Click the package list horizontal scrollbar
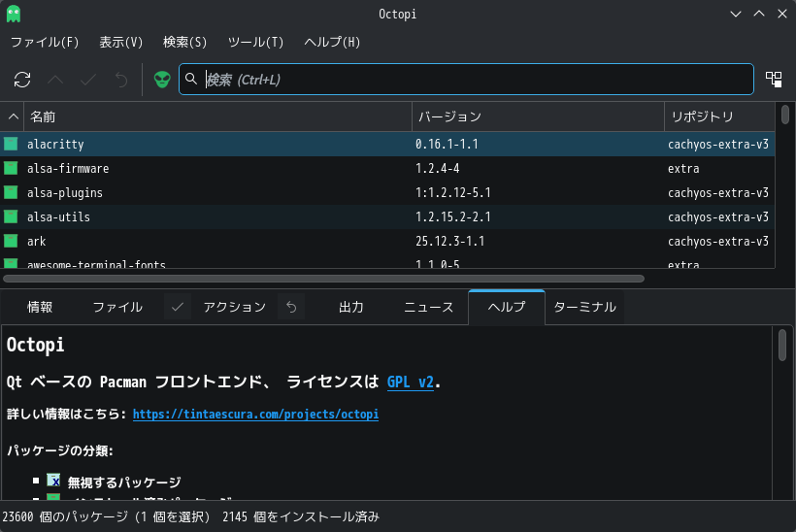 [323, 279]
